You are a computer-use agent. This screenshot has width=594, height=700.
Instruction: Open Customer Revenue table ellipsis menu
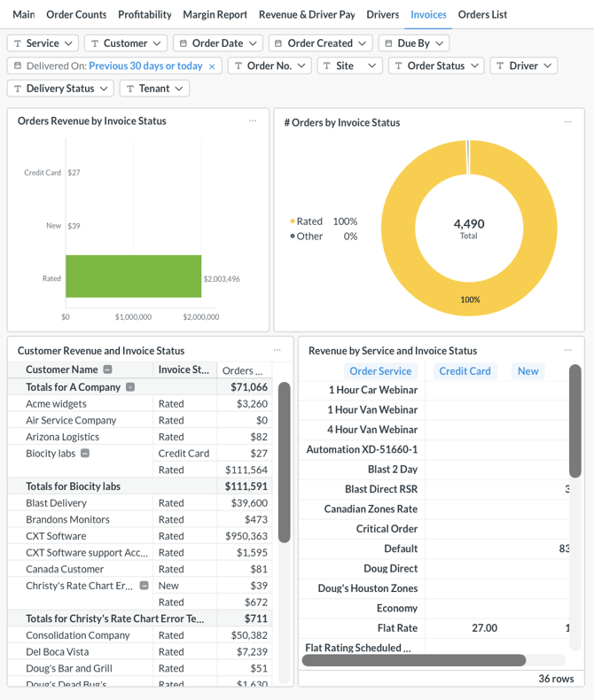[x=277, y=350]
